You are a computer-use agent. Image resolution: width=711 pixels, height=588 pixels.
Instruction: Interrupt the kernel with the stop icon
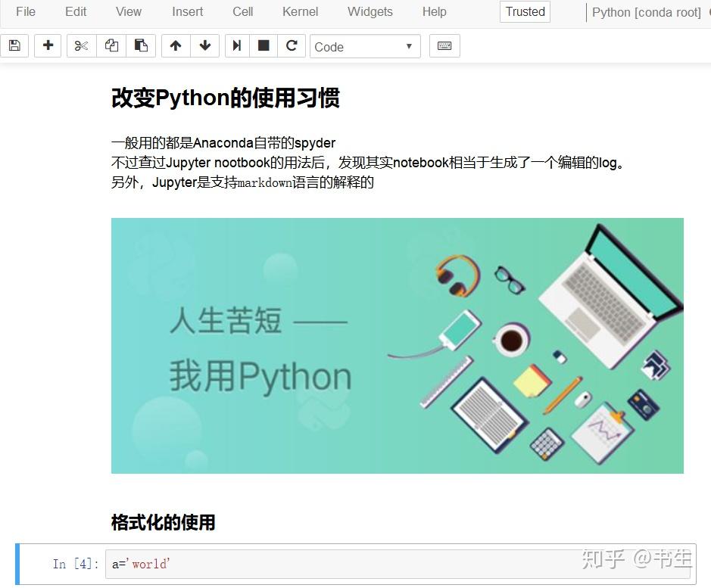[264, 45]
